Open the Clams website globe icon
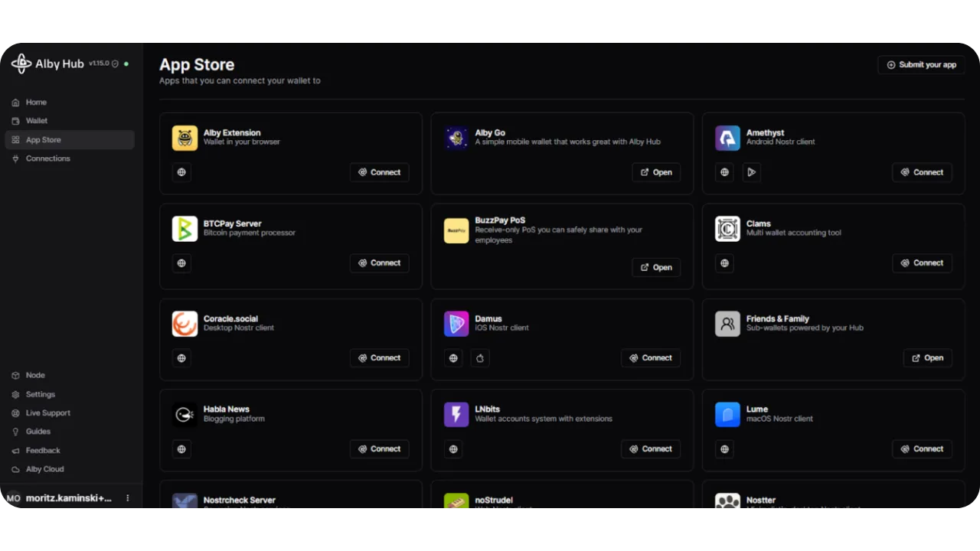The image size is (980, 551). (724, 263)
